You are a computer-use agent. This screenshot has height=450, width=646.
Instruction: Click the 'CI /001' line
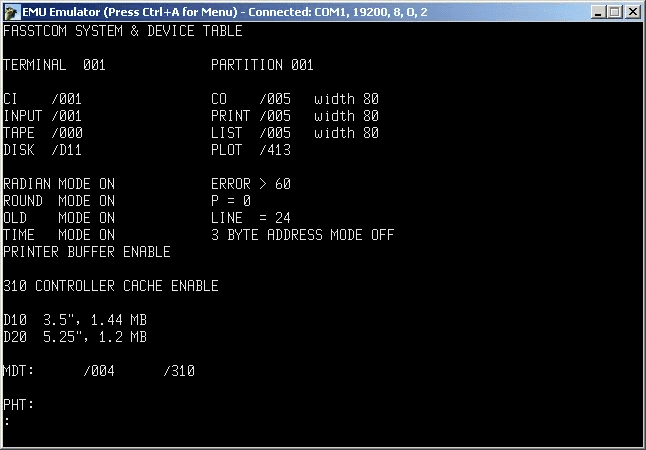coord(43,99)
